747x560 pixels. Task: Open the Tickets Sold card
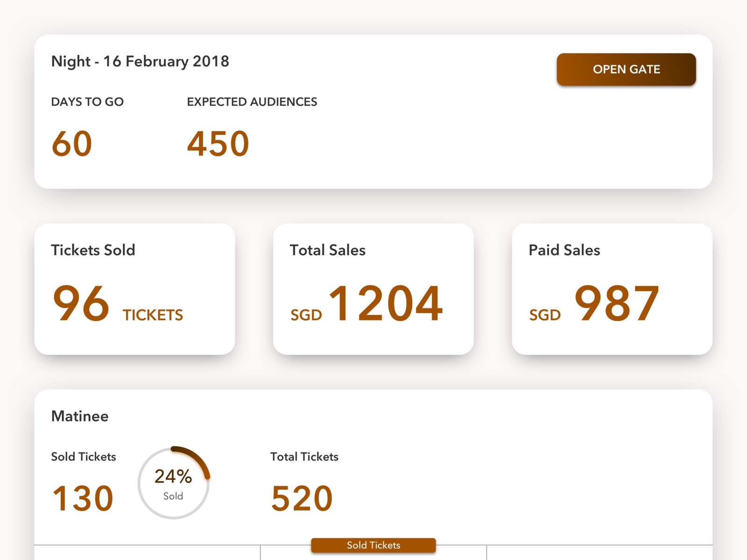[x=134, y=289]
